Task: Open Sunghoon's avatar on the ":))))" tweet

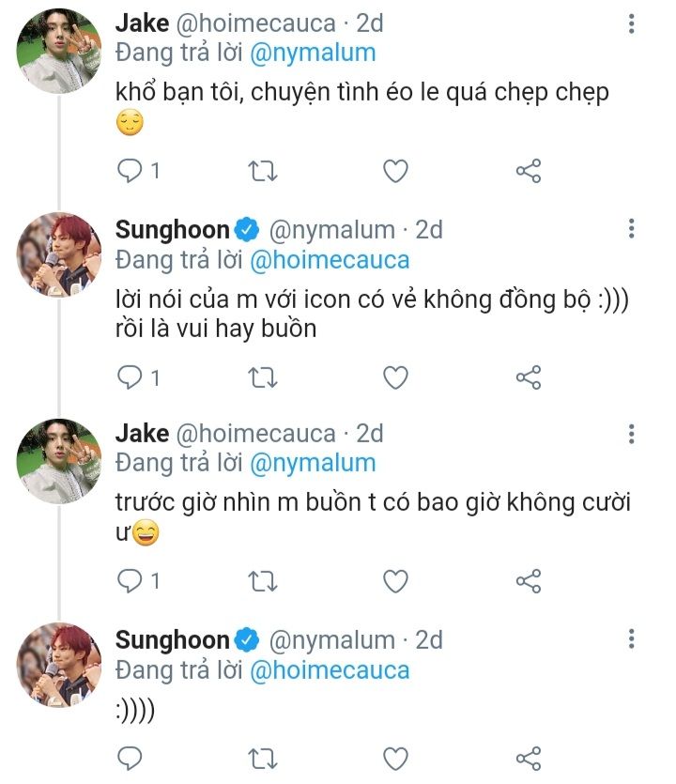Action: [60, 665]
